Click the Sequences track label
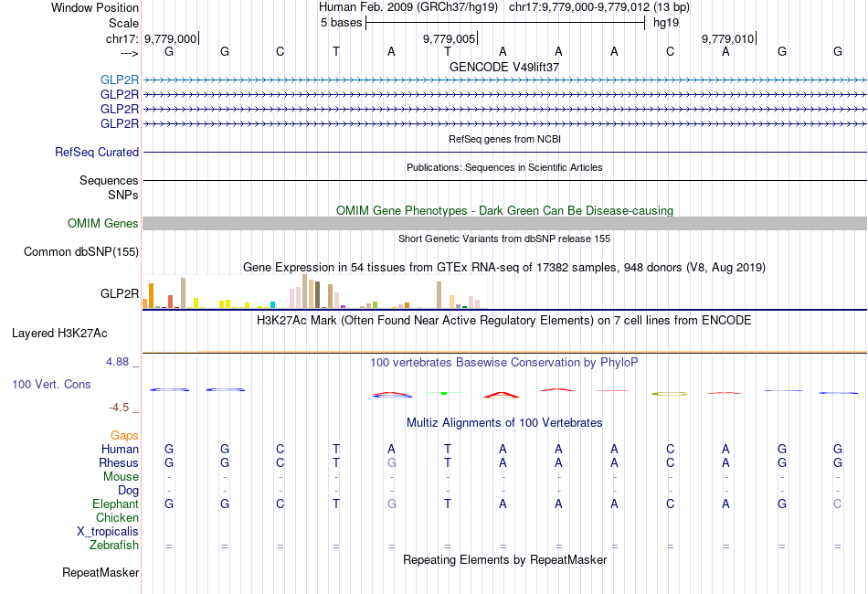 point(109,180)
